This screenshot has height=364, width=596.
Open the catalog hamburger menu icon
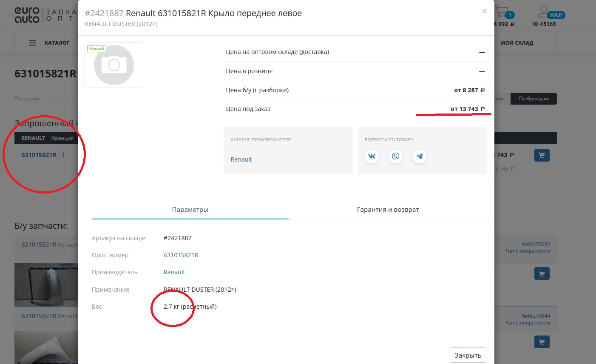pos(33,43)
